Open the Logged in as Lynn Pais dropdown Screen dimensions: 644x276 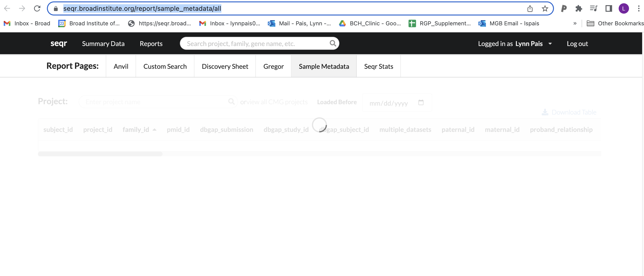pos(515,43)
